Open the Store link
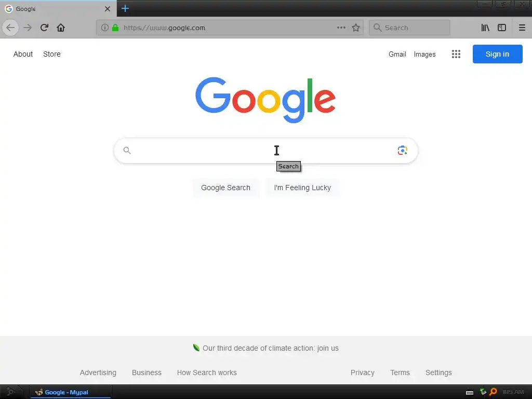The image size is (532, 399). point(52,54)
